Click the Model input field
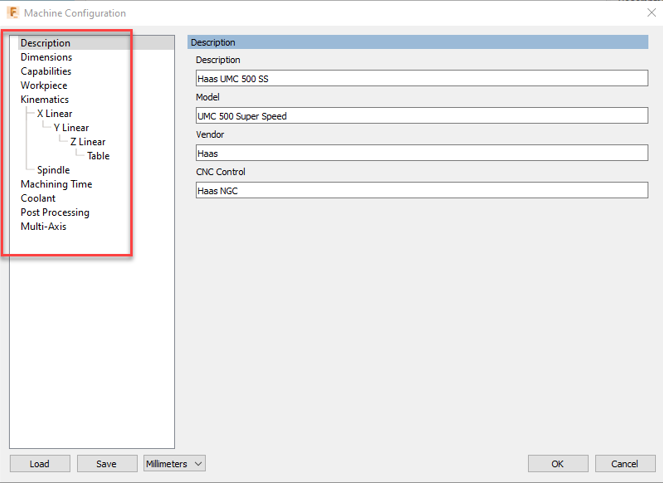This screenshot has width=663, height=483. pos(422,115)
